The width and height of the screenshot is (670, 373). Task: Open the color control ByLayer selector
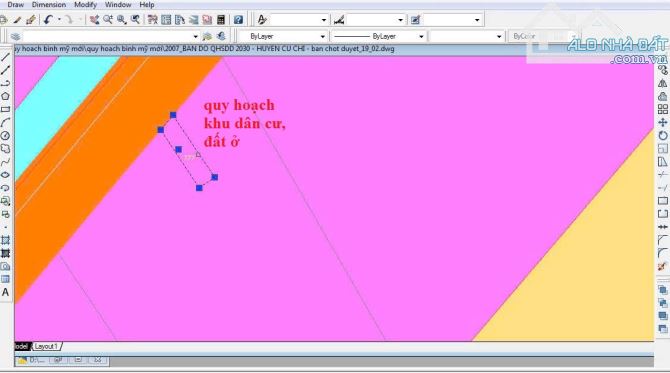283,37
